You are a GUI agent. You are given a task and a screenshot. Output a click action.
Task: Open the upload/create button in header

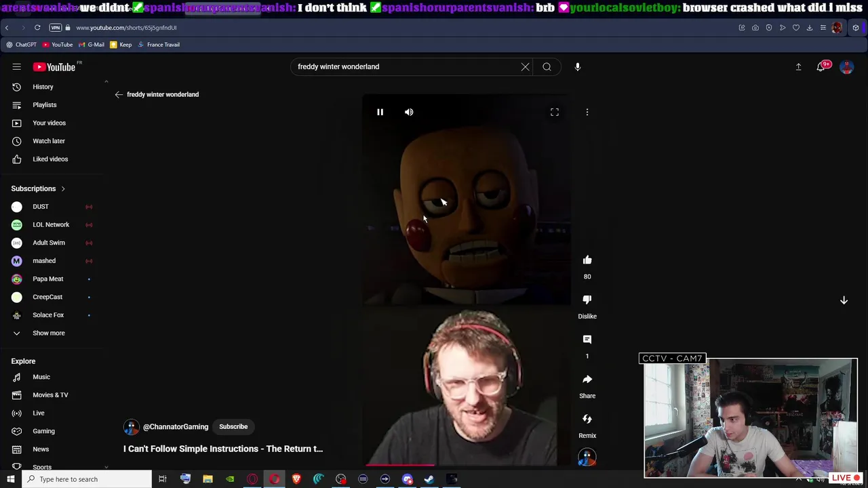click(798, 66)
